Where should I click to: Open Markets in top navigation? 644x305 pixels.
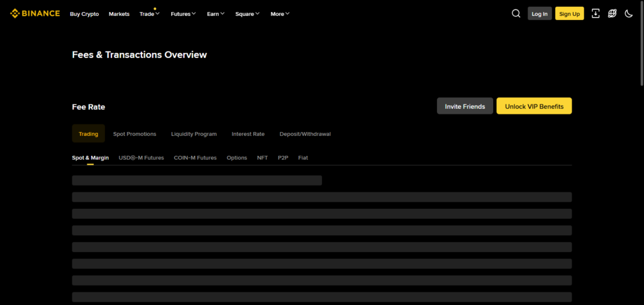(x=119, y=14)
